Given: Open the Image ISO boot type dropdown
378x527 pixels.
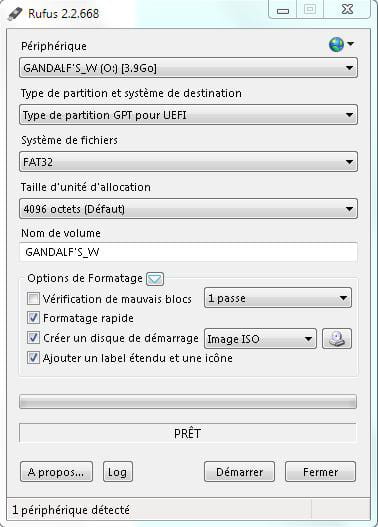Looking at the screenshot, I should 260,338.
